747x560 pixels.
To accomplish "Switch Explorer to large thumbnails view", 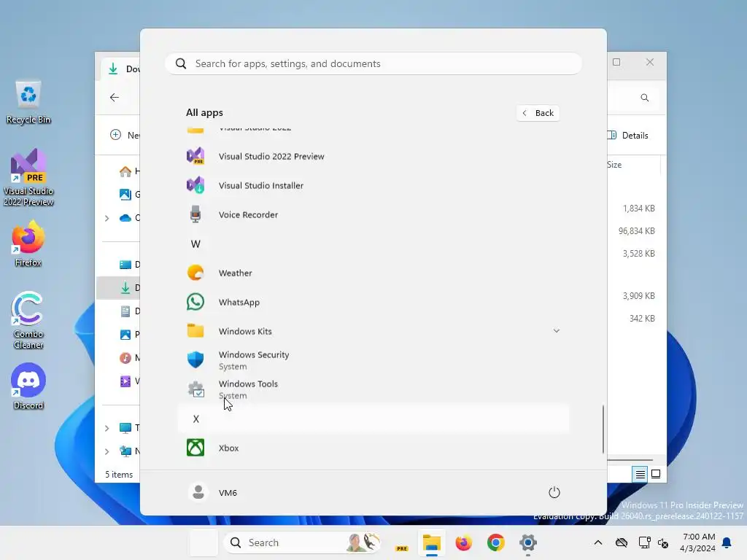I will (656, 474).
